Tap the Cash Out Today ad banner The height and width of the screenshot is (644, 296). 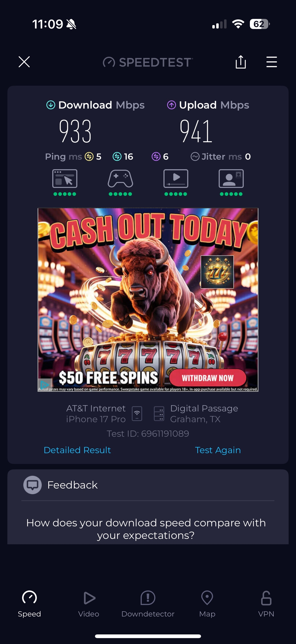[x=148, y=299]
